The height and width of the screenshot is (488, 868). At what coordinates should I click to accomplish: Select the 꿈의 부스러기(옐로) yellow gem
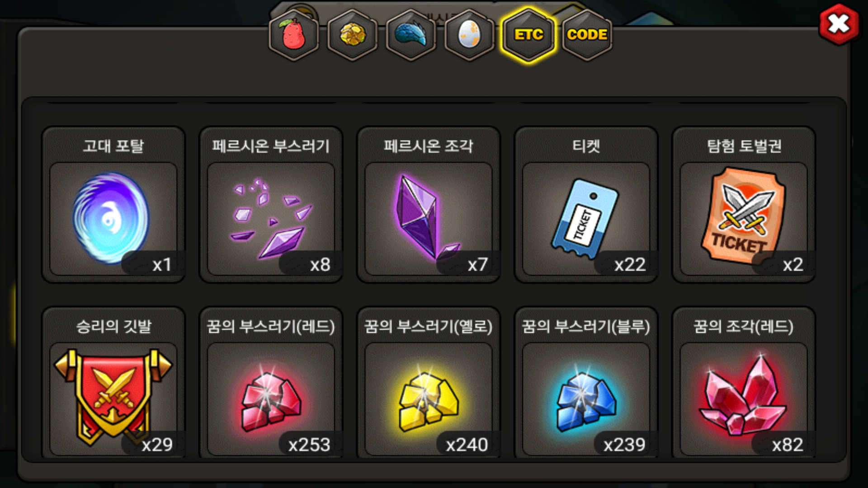pos(428,399)
